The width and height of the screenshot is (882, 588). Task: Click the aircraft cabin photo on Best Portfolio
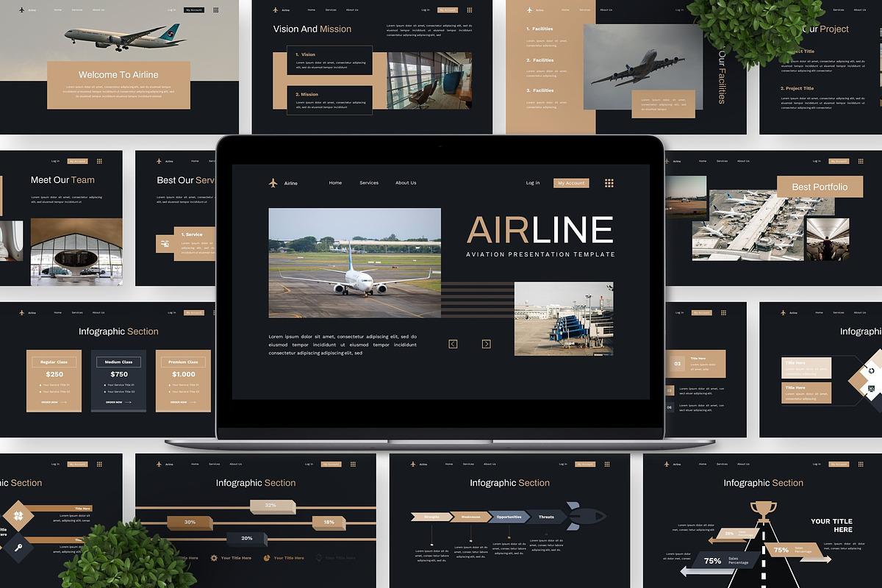pyautogui.click(x=828, y=239)
